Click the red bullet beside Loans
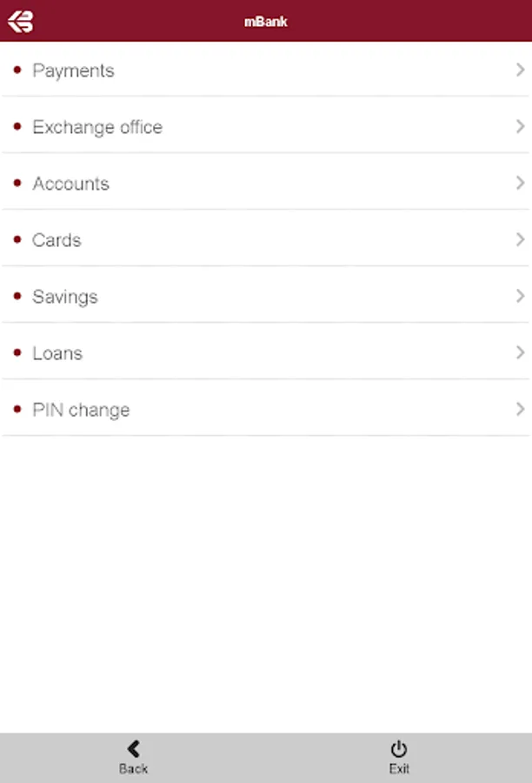The height and width of the screenshot is (783, 532). tap(17, 352)
